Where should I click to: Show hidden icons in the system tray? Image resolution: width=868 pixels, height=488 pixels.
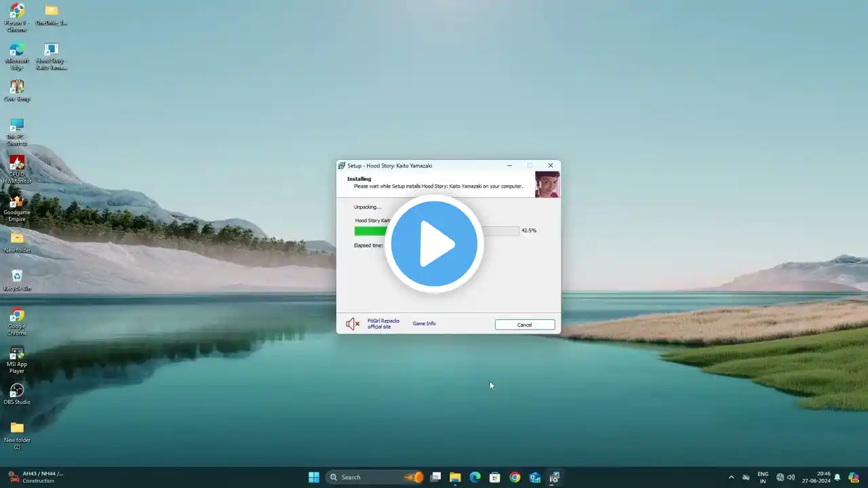click(731, 477)
